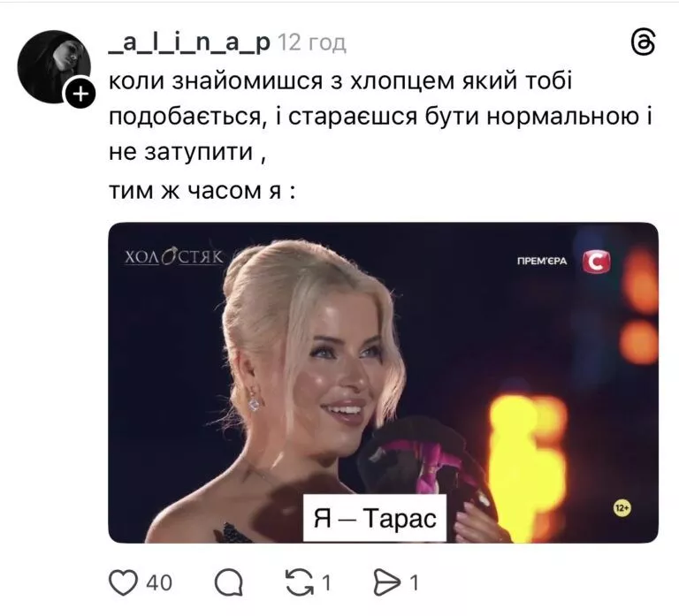The height and width of the screenshot is (616, 679).
Task: View the like count of 40
Action: tap(159, 582)
